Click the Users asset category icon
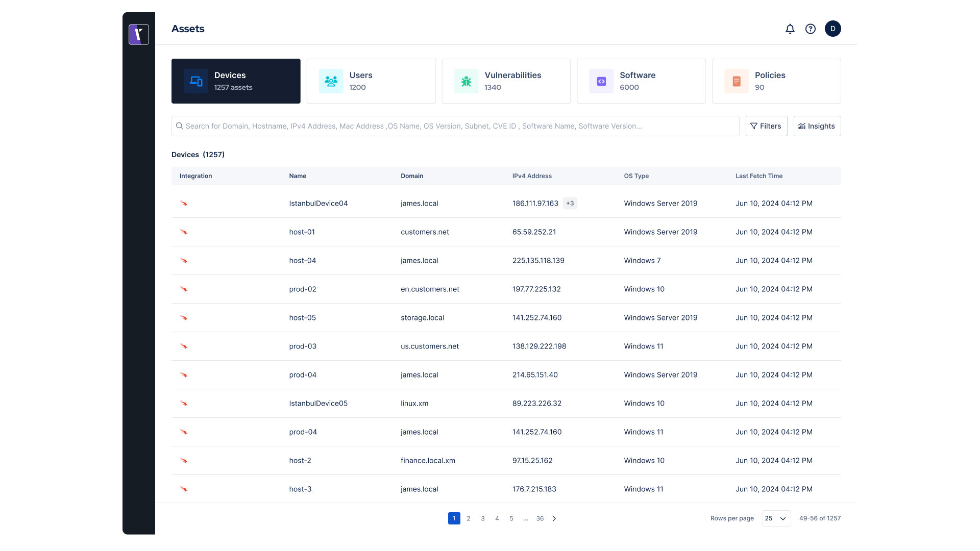 pos(331,81)
